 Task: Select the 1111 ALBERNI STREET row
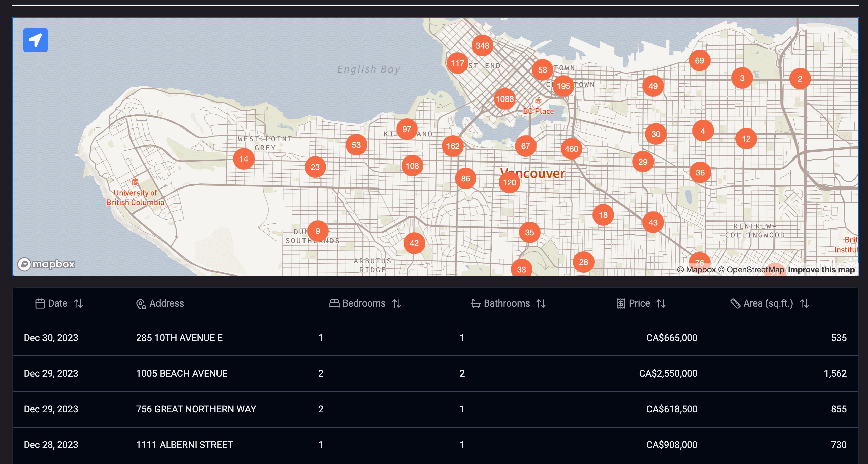(435, 445)
